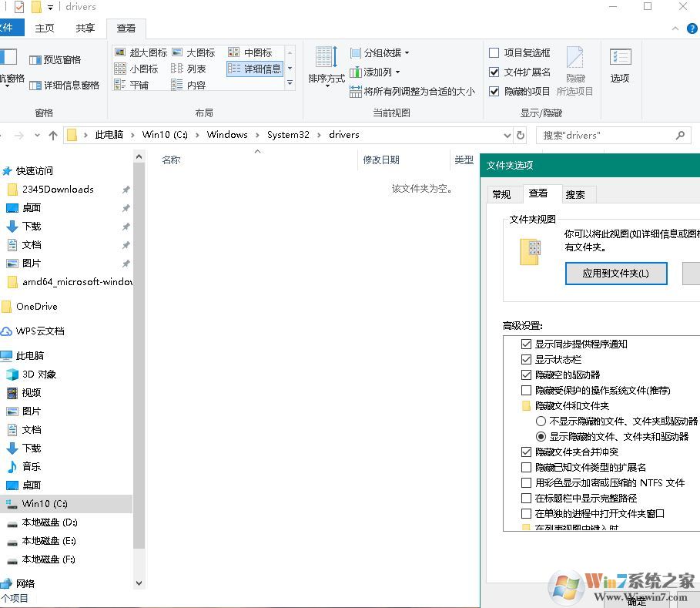Image resolution: width=700 pixels, height=608 pixels.
Task: Switch to the 常规 tab in 文件夹选项
Action: [502, 194]
